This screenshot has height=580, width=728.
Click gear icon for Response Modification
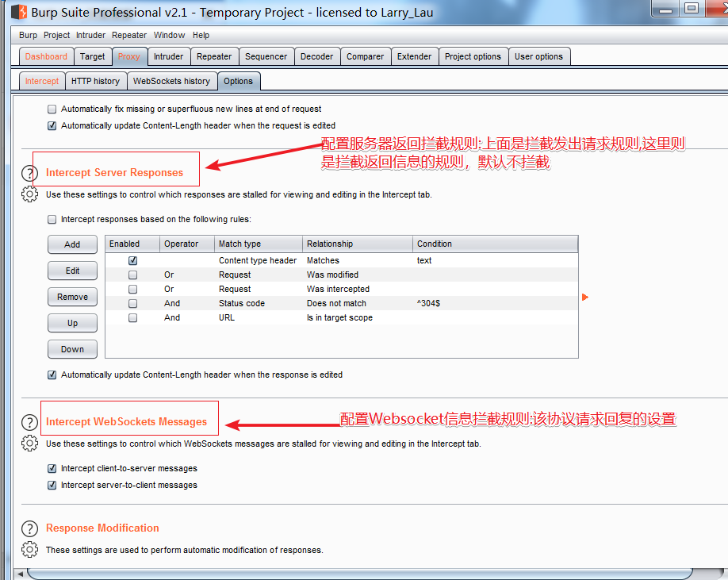pos(29,549)
